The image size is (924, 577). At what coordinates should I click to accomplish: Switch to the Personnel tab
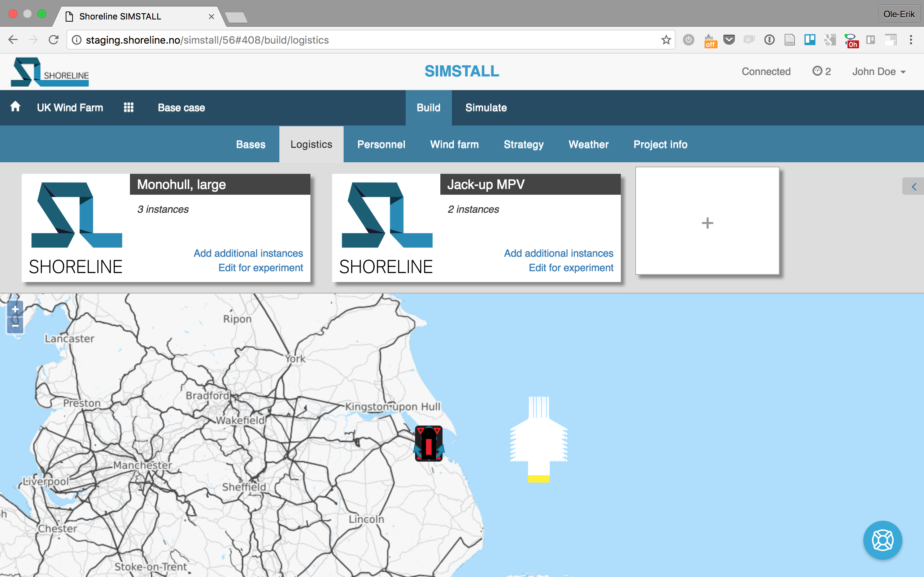coord(381,145)
